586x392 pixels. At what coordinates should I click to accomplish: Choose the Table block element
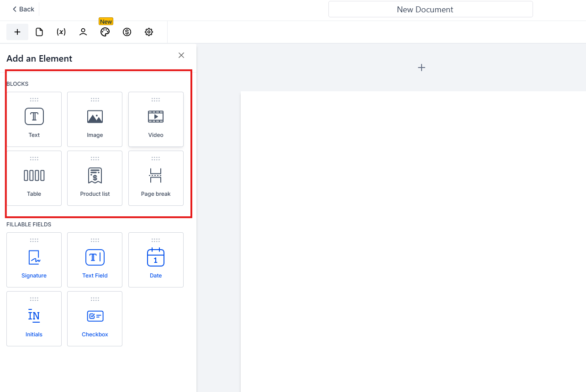34,178
